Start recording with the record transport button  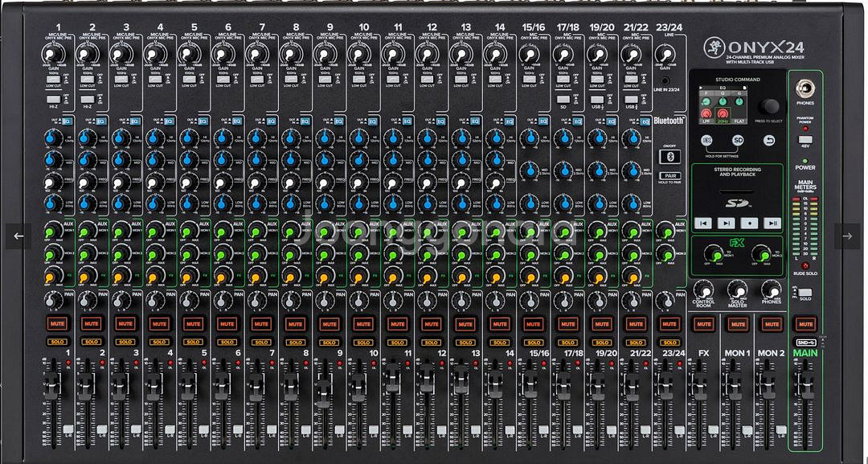click(x=749, y=223)
